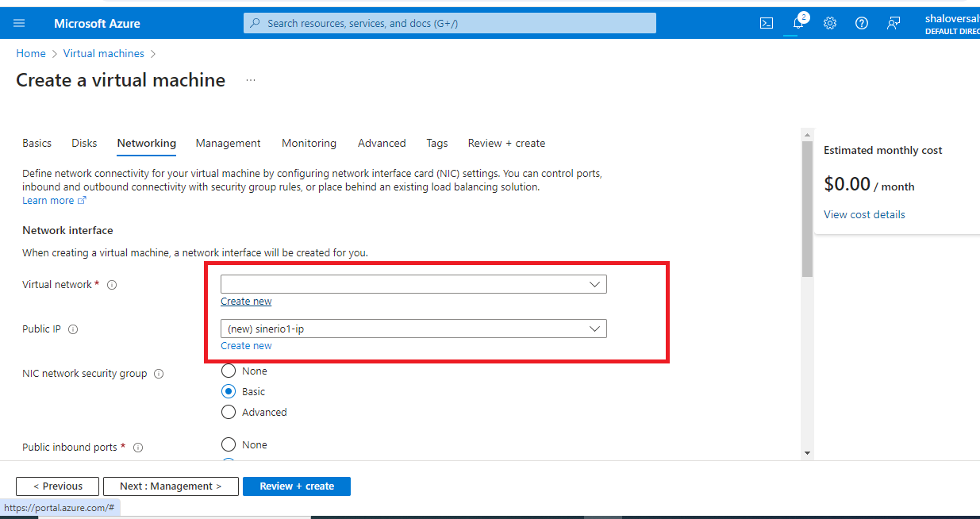The height and width of the screenshot is (519, 980).
Task: Click the Public IP info icon
Action: coord(73,329)
